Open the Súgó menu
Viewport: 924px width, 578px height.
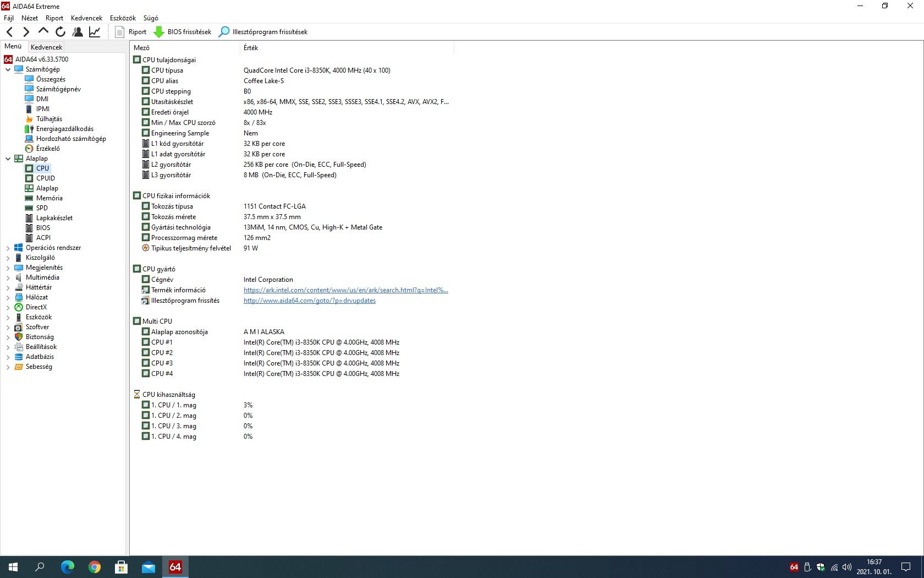pyautogui.click(x=151, y=18)
